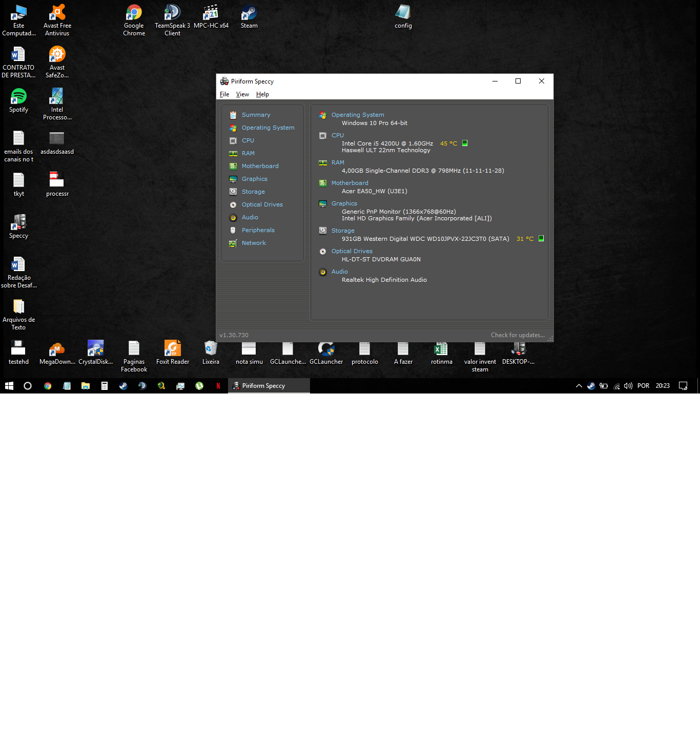Viewport: 700px width, 746px height.
Task: Open the Summary section in sidebar
Action: click(x=256, y=115)
